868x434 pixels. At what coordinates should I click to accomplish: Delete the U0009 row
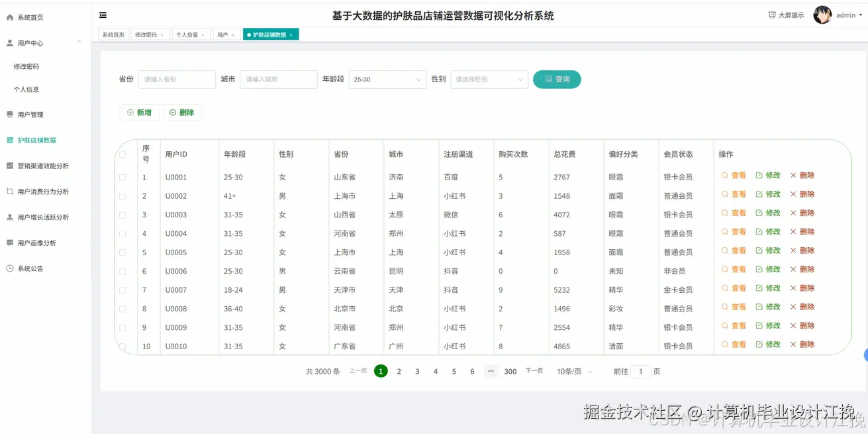point(802,325)
